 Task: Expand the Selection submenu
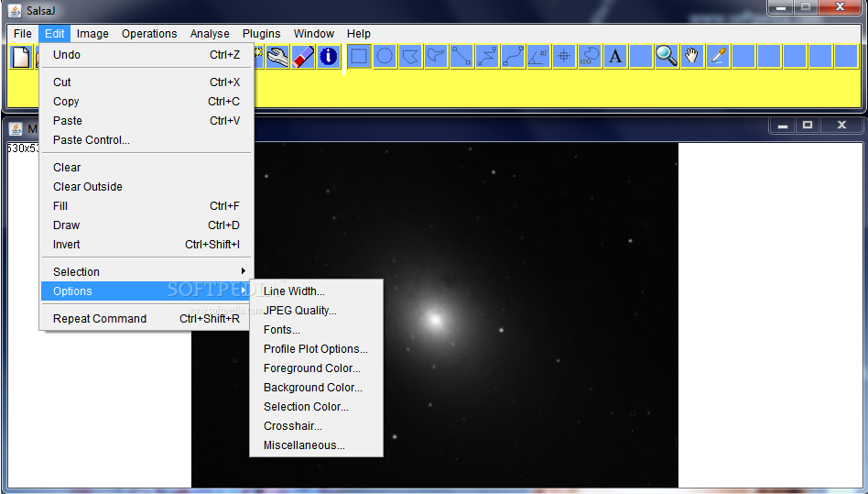pos(146,272)
